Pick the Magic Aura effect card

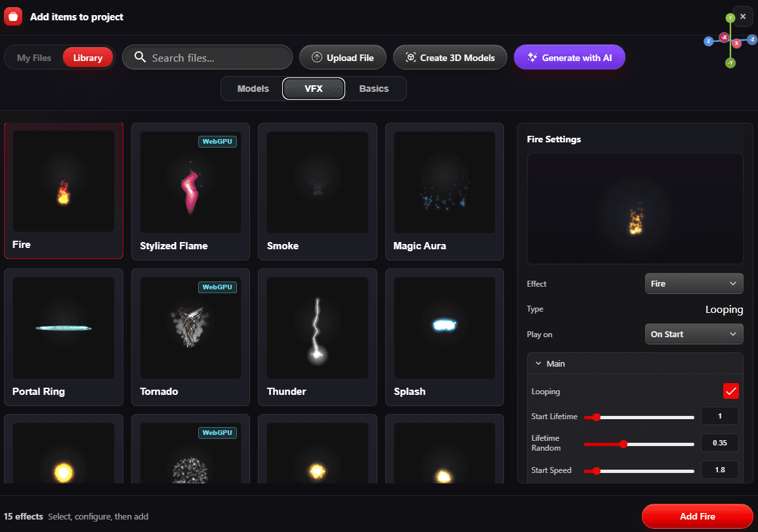[444, 192]
